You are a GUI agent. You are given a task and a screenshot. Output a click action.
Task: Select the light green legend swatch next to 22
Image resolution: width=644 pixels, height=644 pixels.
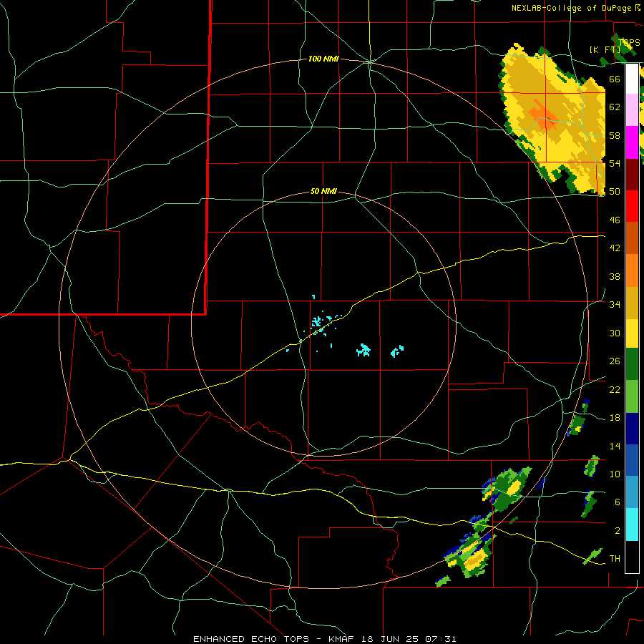(x=632, y=396)
